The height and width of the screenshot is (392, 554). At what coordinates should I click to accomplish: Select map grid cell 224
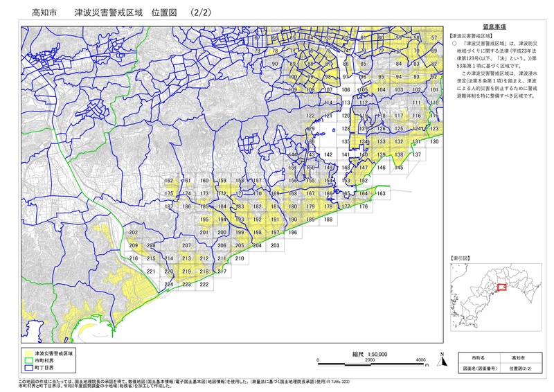point(168,285)
